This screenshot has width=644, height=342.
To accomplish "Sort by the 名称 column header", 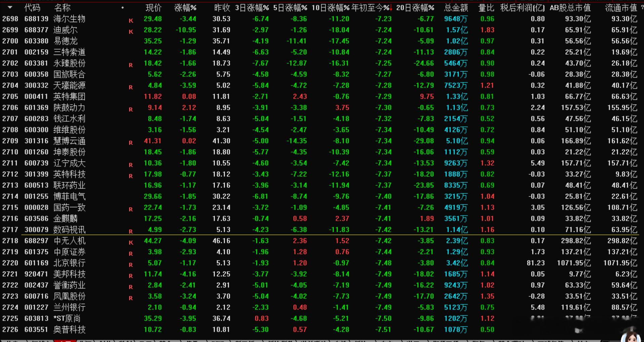I will pos(62,8).
